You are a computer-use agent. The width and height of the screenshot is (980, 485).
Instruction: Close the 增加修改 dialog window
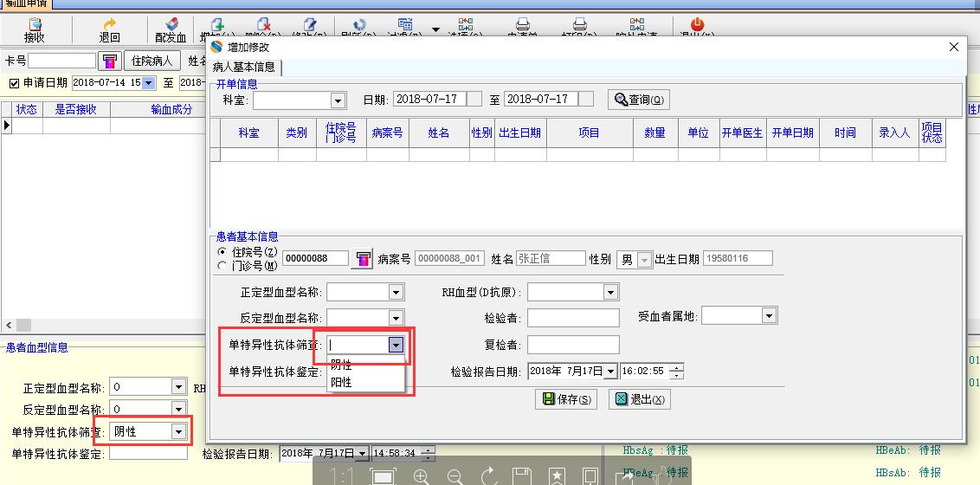(954, 47)
